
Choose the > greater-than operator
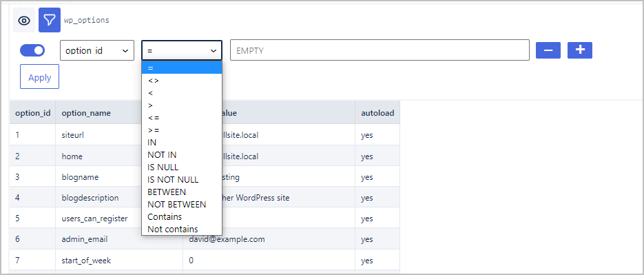click(x=182, y=105)
